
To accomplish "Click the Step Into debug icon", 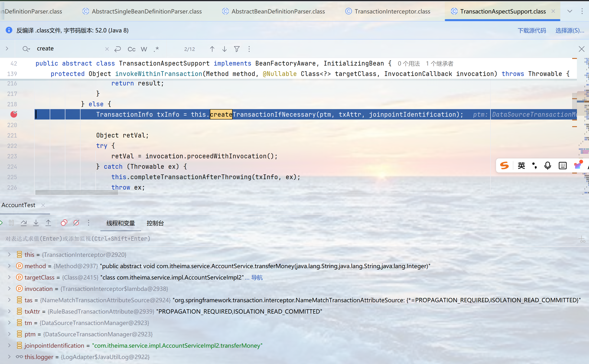I will coord(36,223).
